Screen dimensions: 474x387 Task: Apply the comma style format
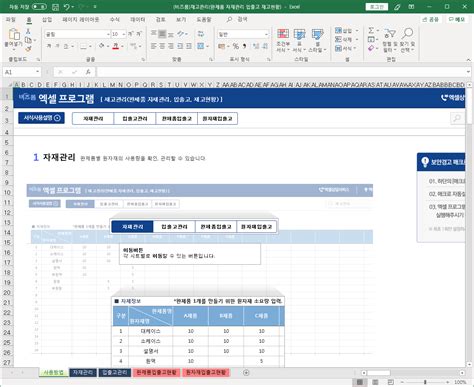pos(244,46)
